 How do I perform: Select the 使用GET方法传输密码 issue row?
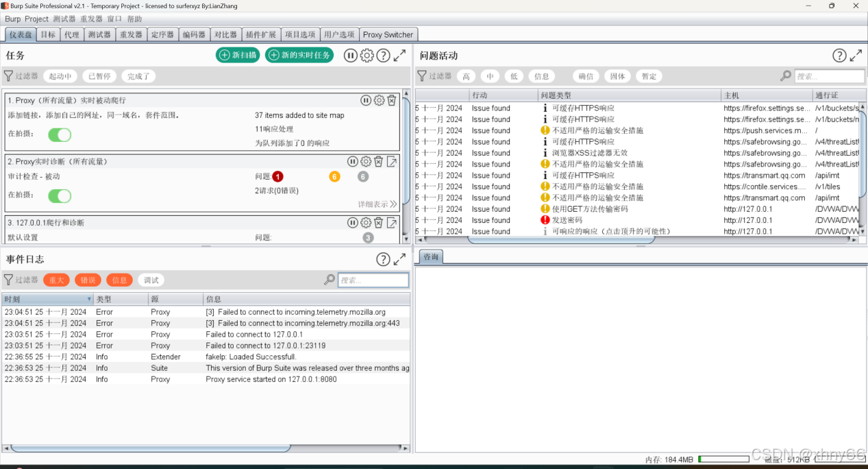[636, 208]
